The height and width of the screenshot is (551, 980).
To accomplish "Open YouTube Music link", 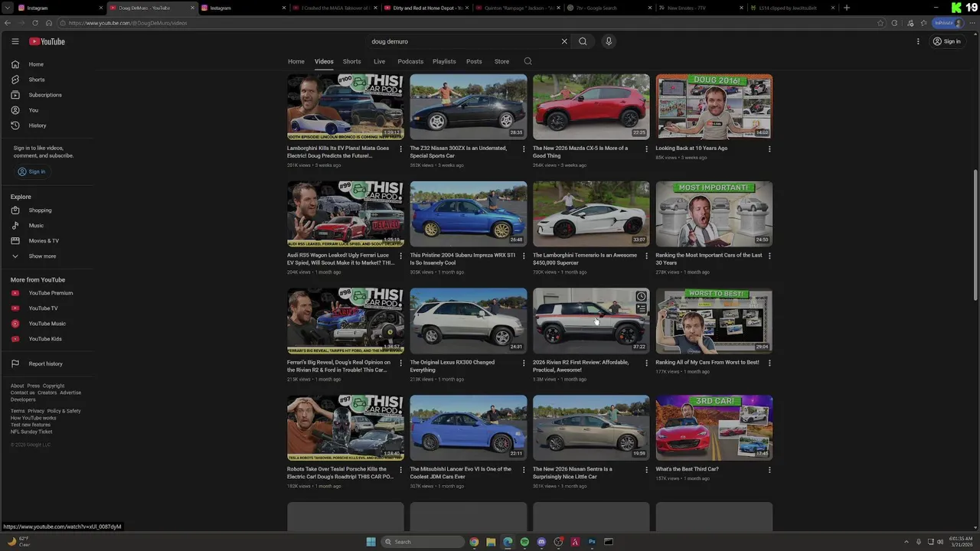I will coord(47,324).
